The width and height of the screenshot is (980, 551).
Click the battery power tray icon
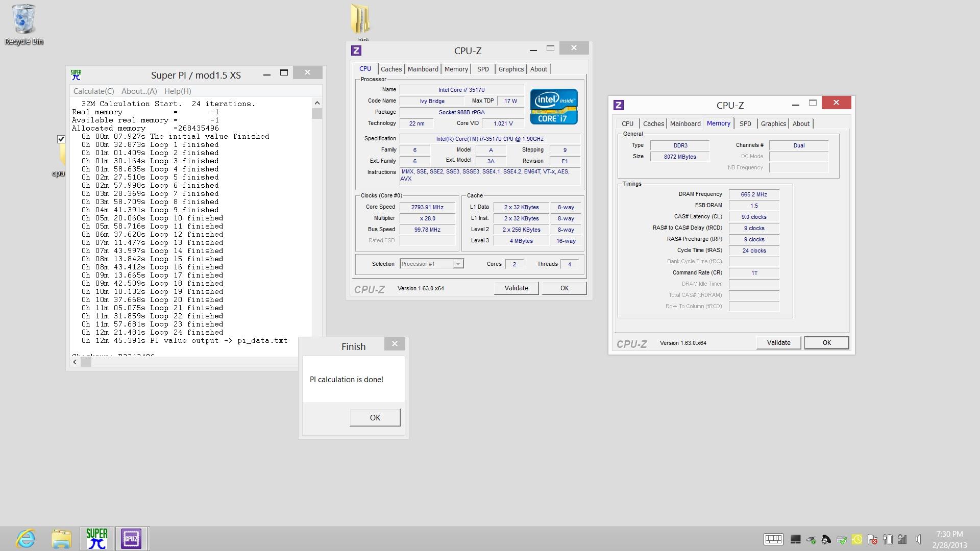tap(888, 539)
